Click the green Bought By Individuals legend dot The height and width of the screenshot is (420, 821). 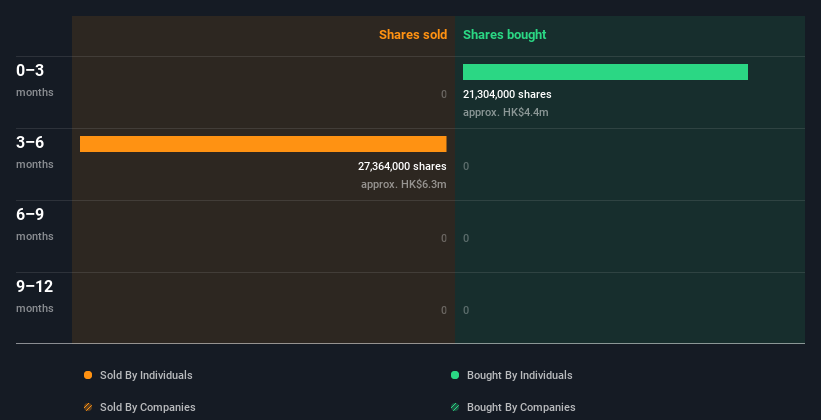(x=455, y=375)
